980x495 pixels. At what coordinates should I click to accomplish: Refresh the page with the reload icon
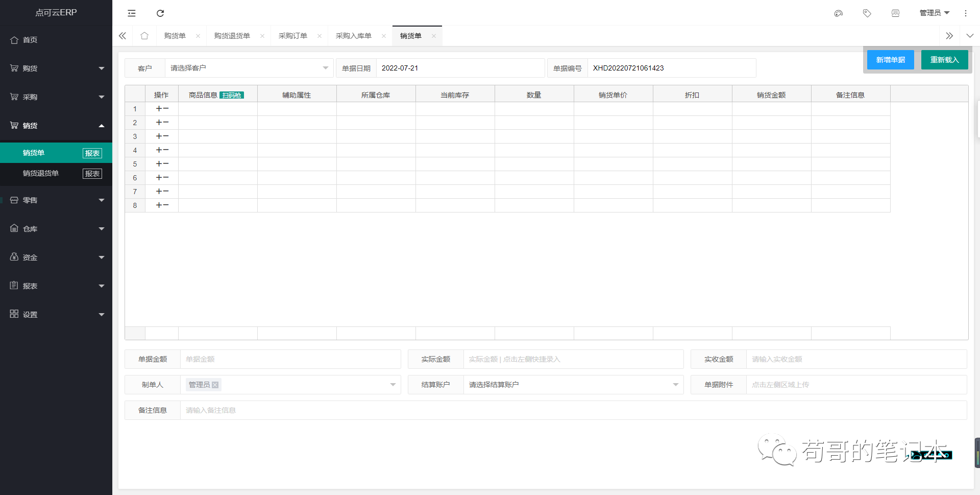[160, 13]
